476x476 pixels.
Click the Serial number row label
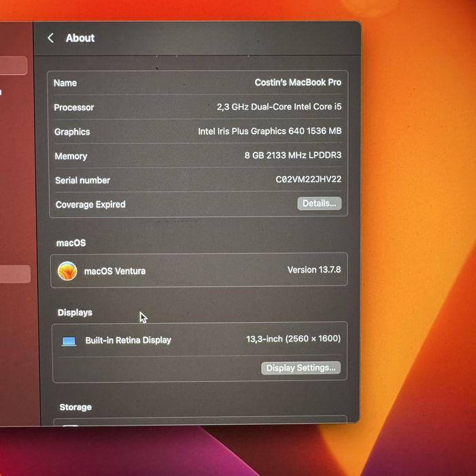pyautogui.click(x=82, y=180)
